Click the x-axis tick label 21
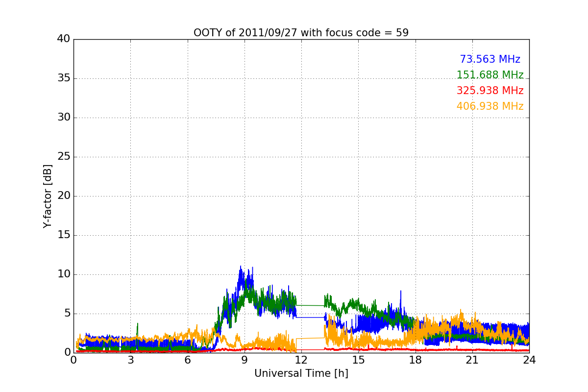The width and height of the screenshot is (588, 392). [x=472, y=360]
